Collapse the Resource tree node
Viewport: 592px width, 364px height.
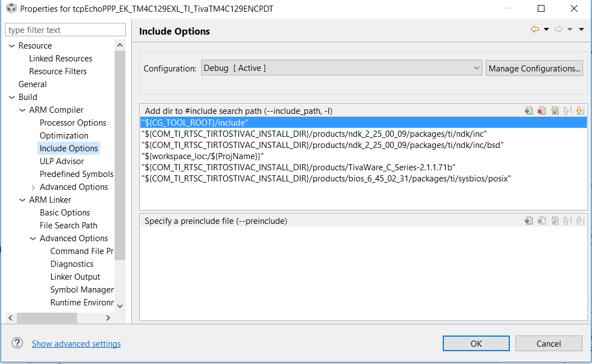click(x=12, y=46)
